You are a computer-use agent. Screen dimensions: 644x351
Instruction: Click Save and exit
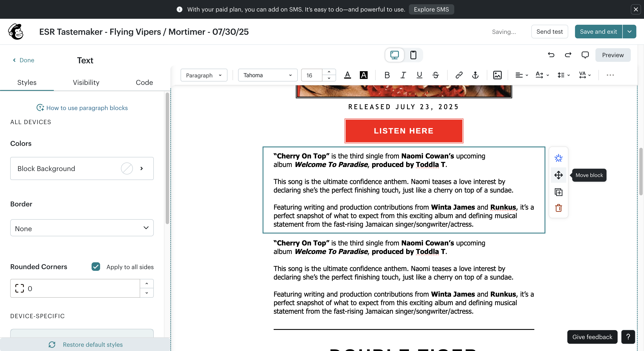[x=598, y=32]
